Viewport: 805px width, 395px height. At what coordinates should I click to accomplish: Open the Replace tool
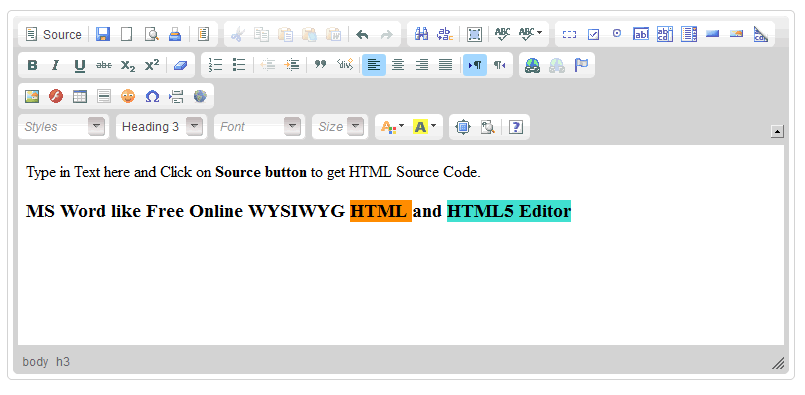(x=445, y=34)
